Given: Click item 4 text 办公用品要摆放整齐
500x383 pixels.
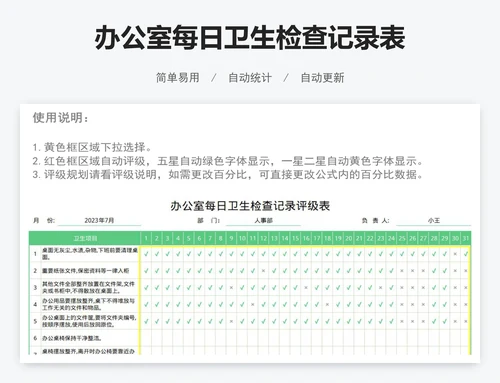Looking at the screenshot, I should pos(88,304).
